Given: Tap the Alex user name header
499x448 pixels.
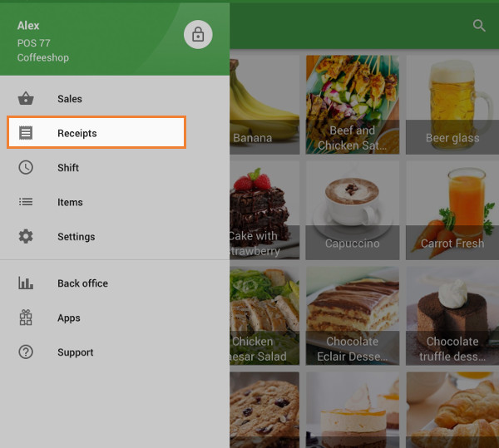Looking at the screenshot, I should pyautogui.click(x=29, y=26).
